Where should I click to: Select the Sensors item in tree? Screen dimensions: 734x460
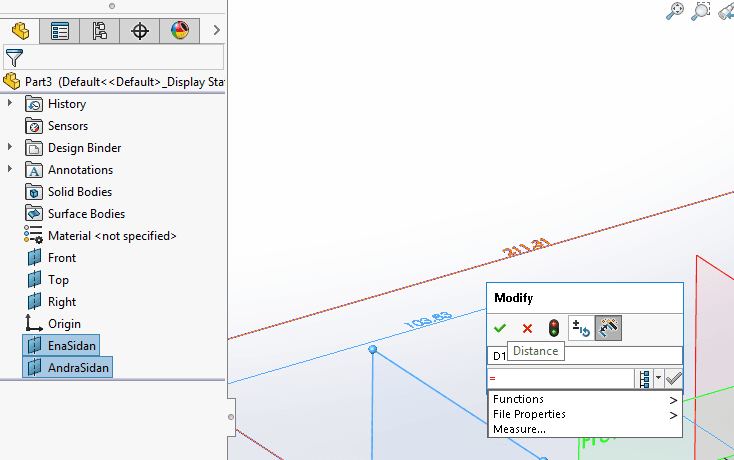[67, 126]
